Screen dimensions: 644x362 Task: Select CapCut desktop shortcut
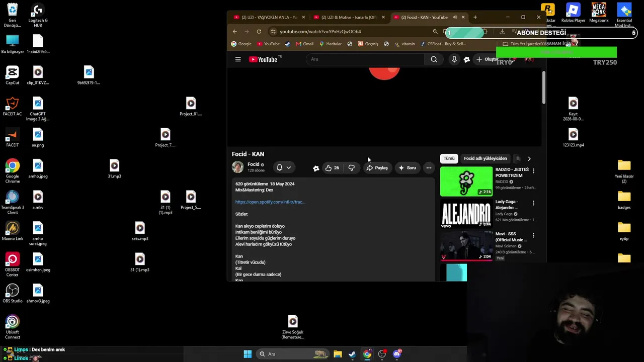(13, 75)
